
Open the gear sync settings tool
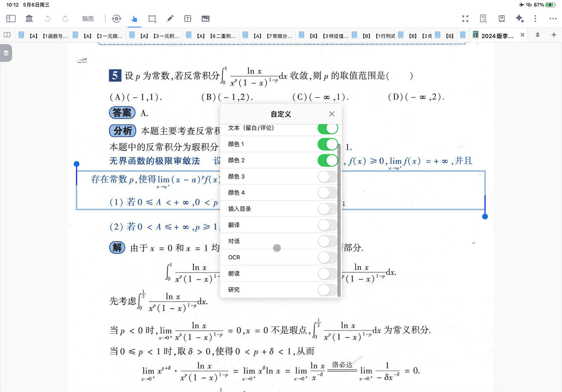pos(116,18)
